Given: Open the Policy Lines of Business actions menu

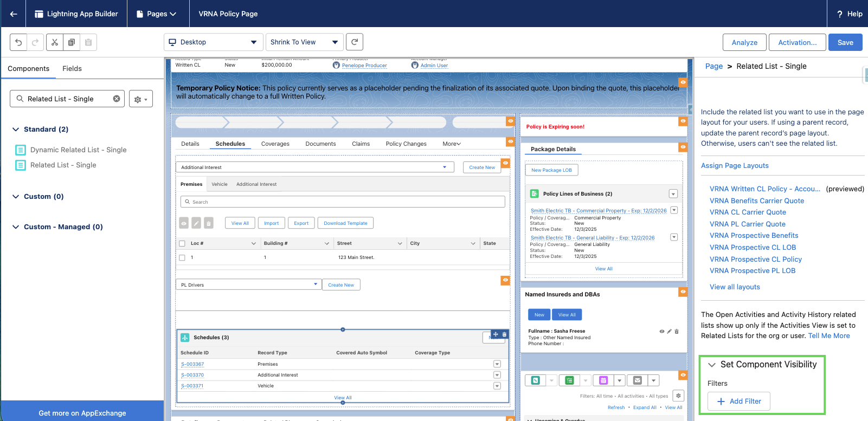Looking at the screenshot, I should point(673,194).
